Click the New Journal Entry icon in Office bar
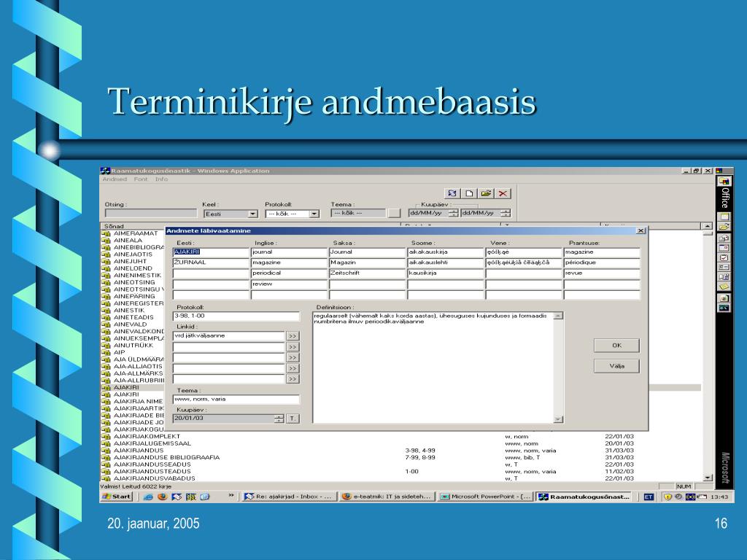747x560 pixels. click(x=724, y=276)
